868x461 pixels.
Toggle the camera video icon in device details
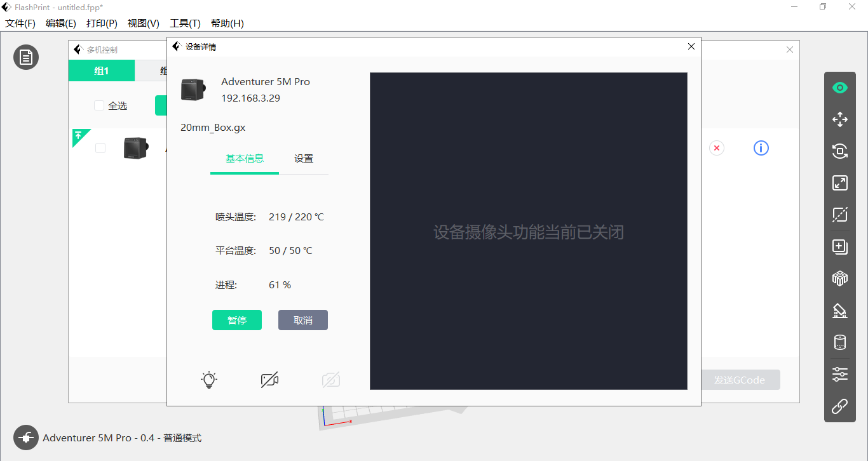[x=269, y=380]
